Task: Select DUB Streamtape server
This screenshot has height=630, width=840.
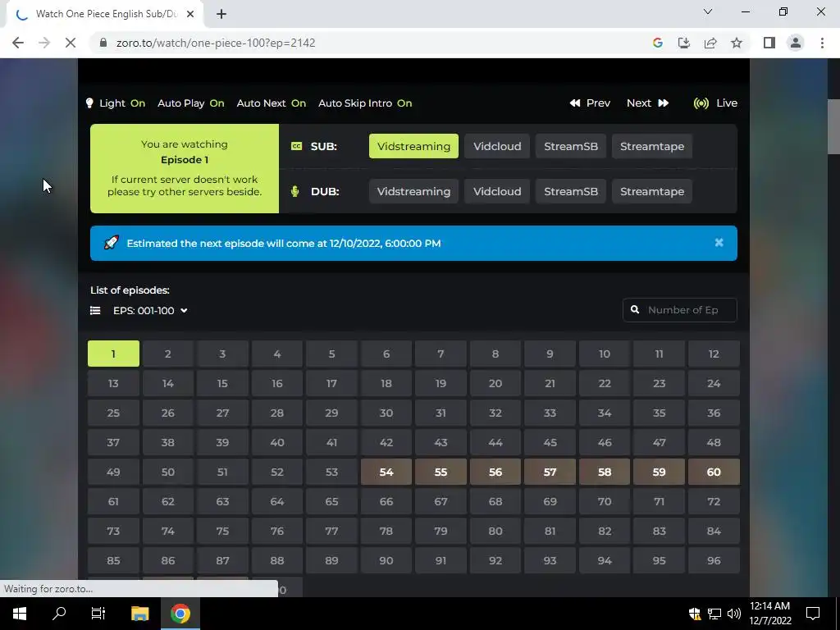Action: pyautogui.click(x=652, y=191)
